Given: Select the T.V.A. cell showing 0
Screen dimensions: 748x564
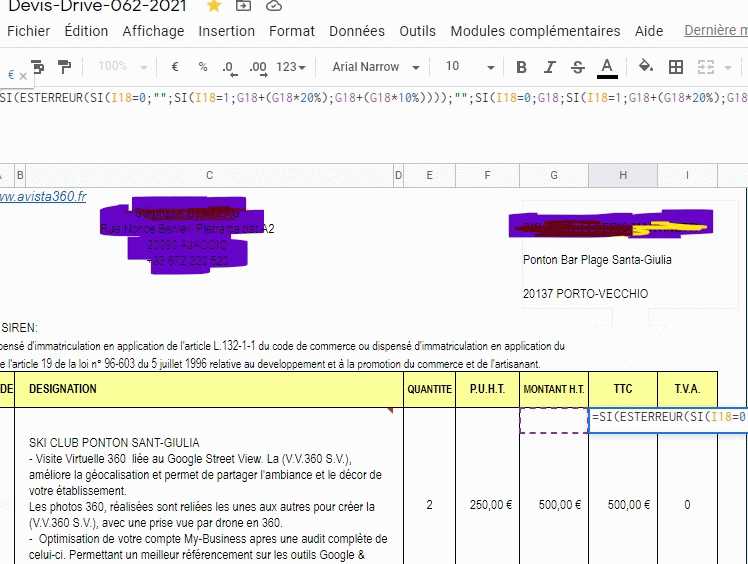Looking at the screenshot, I should click(687, 504).
